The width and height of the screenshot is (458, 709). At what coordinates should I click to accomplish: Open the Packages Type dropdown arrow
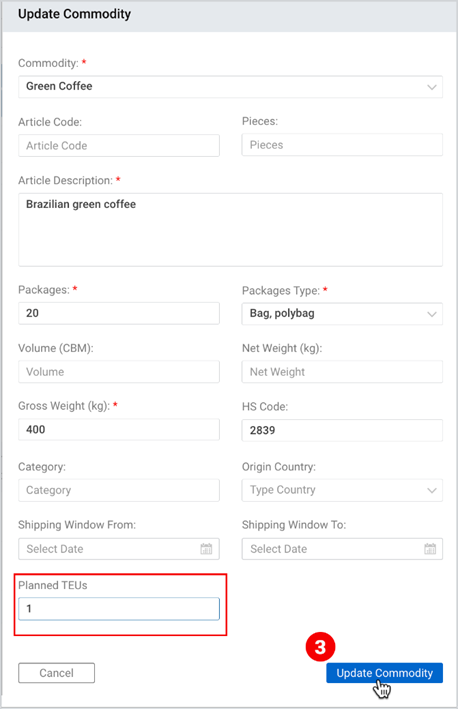(x=432, y=314)
